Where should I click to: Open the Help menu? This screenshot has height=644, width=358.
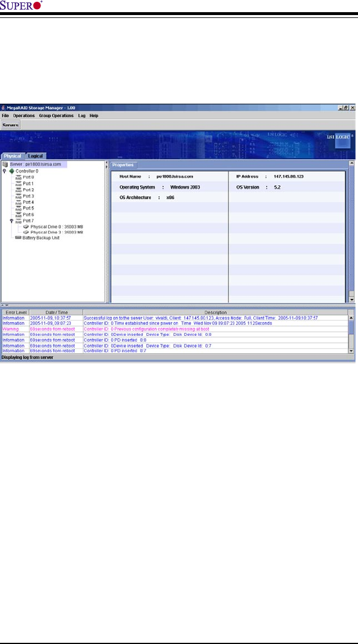[94, 116]
